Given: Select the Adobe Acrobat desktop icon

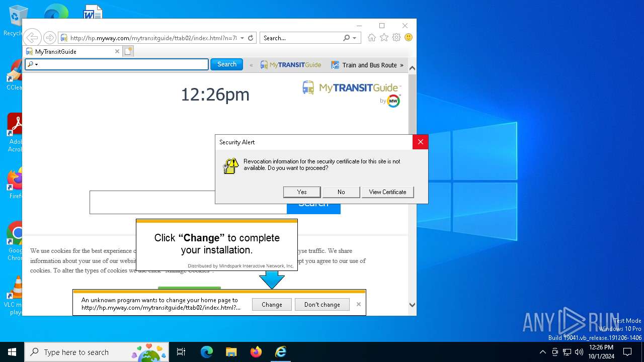Looking at the screenshot, I should [15, 132].
